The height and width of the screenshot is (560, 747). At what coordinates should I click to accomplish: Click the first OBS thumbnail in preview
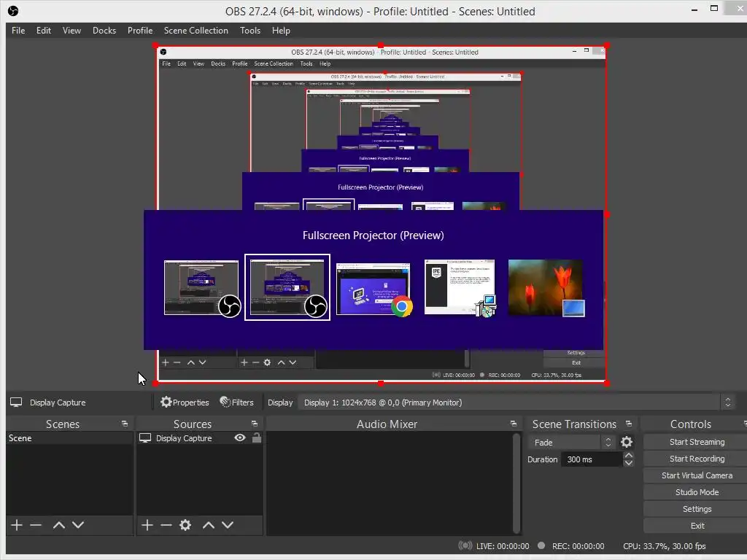click(x=202, y=288)
